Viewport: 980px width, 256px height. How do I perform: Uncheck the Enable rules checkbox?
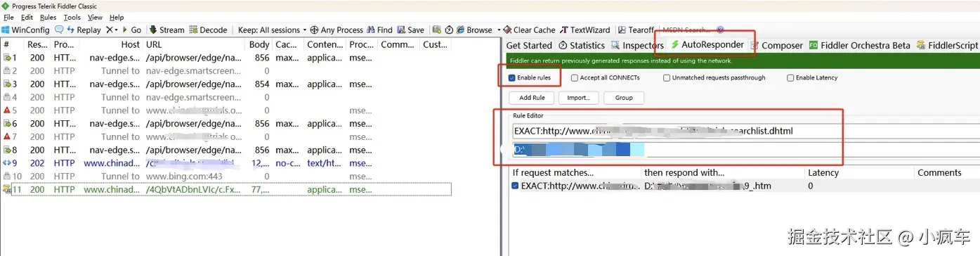pyautogui.click(x=512, y=77)
